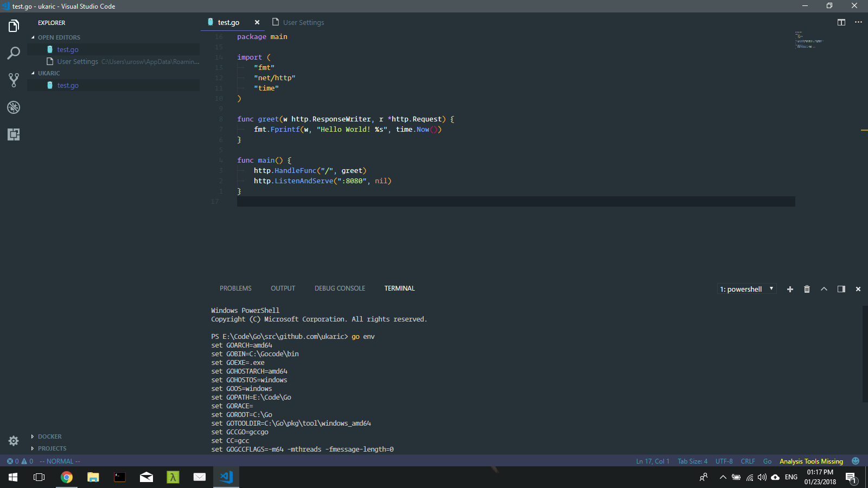Click the func greet declaration

[x=346, y=119]
